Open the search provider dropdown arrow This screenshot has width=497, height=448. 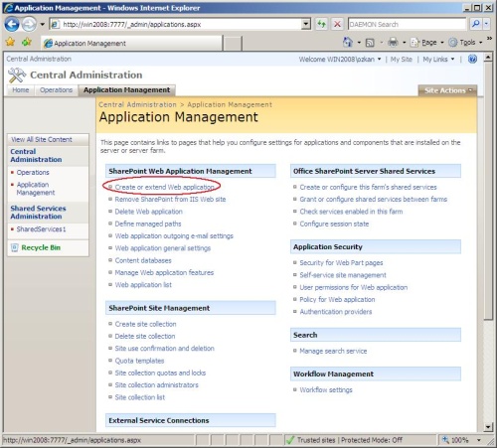[486, 24]
